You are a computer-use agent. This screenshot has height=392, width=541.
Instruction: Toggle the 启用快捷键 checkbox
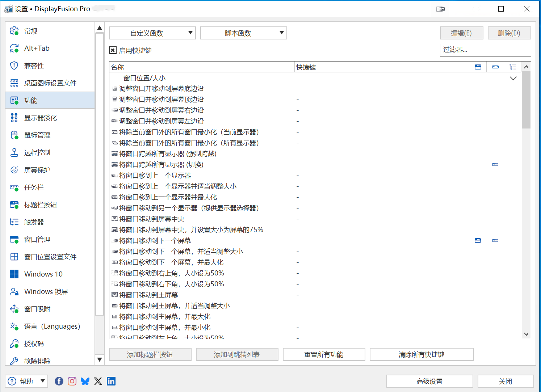(x=113, y=50)
